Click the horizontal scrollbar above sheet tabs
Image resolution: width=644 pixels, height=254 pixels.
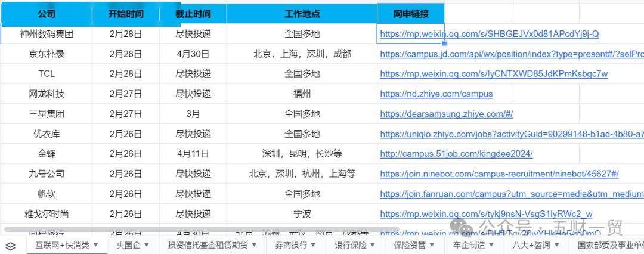click(x=202, y=230)
